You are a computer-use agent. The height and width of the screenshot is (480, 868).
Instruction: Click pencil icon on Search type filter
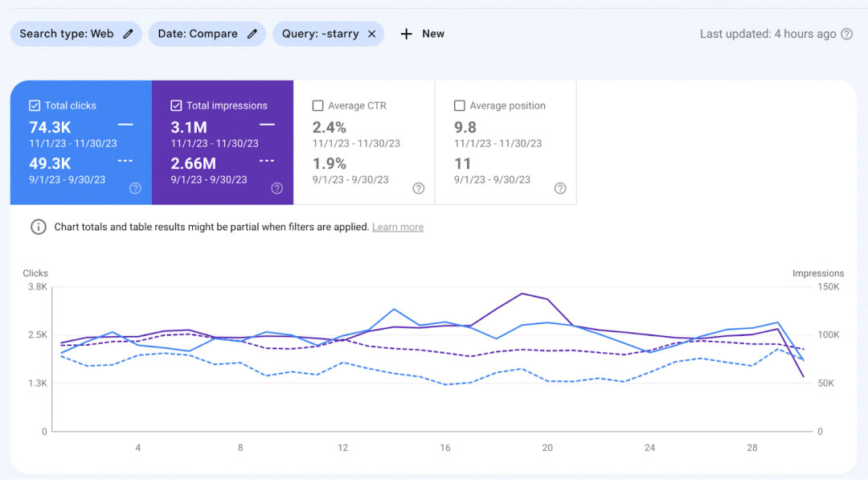point(128,34)
